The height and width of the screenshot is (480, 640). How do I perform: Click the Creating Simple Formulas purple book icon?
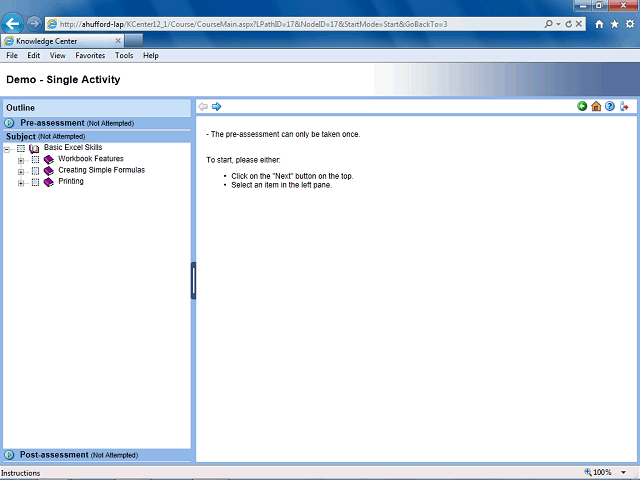49,171
